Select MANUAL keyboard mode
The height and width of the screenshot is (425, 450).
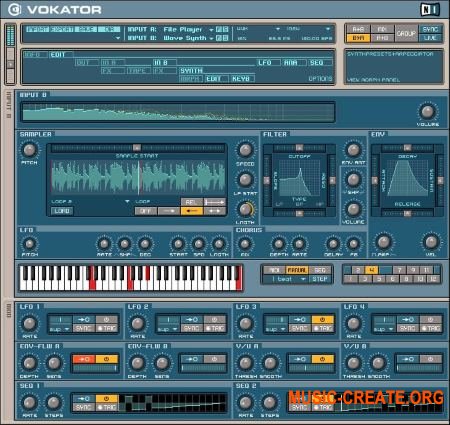(x=296, y=270)
